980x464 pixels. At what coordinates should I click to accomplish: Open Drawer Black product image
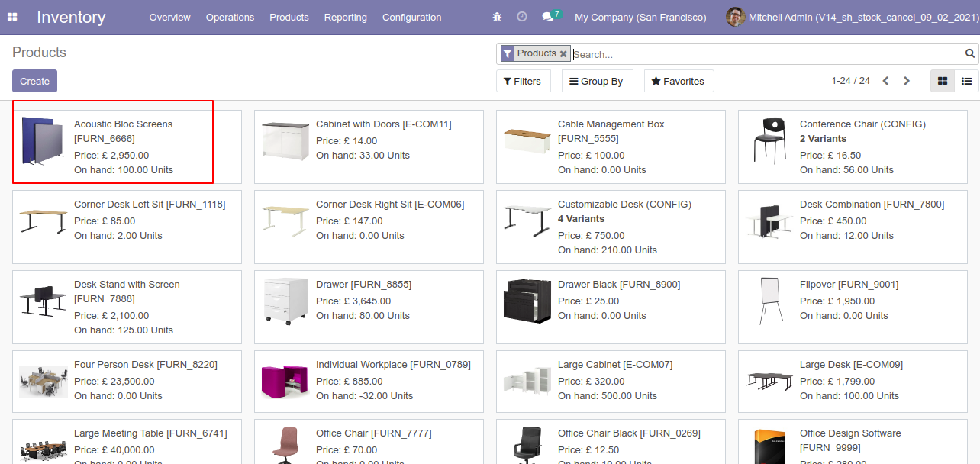tap(527, 301)
